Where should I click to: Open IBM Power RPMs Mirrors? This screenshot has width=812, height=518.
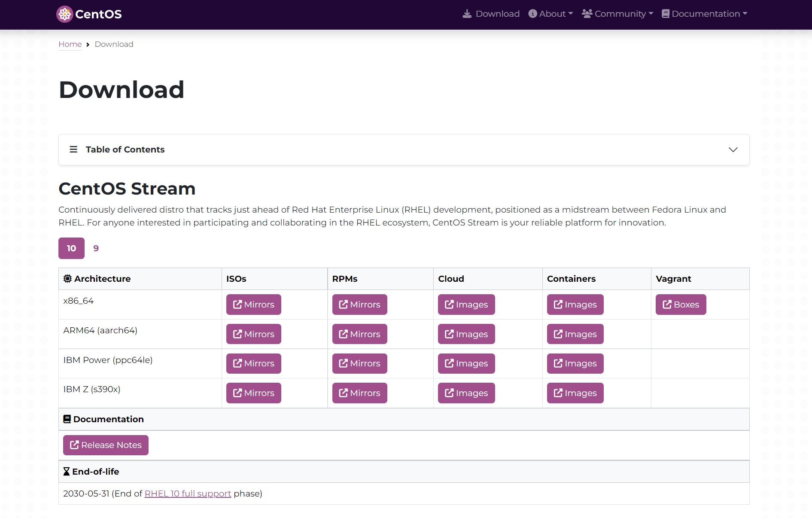(360, 363)
